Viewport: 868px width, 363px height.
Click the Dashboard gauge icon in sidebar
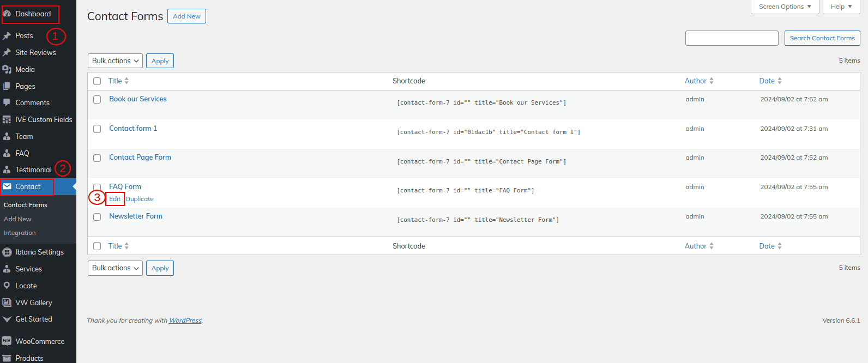(7, 14)
